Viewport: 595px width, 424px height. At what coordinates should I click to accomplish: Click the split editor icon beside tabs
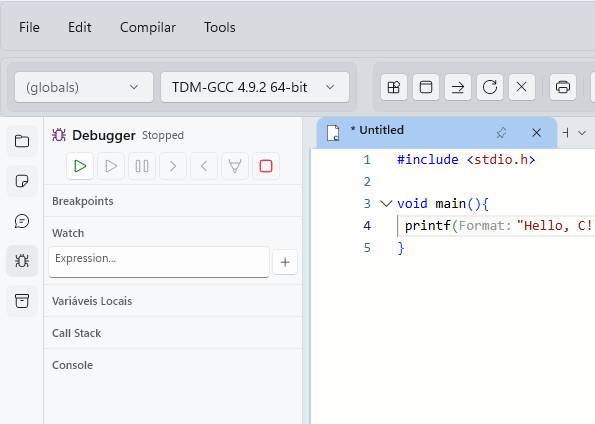point(566,133)
